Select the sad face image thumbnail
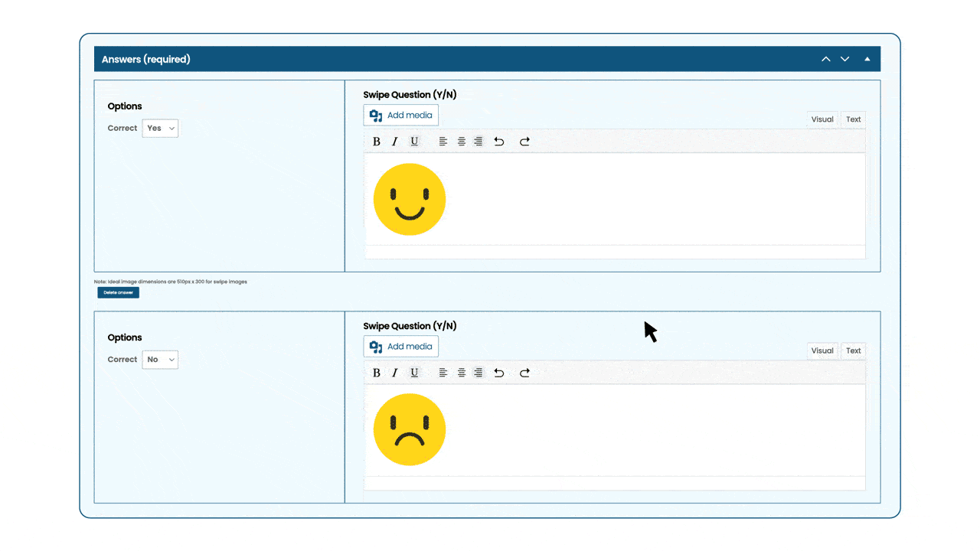The image size is (980, 551). 410,429
